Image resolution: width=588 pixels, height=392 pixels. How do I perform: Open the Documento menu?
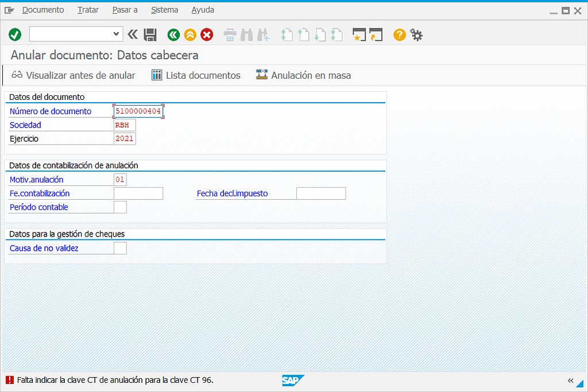[x=43, y=10]
